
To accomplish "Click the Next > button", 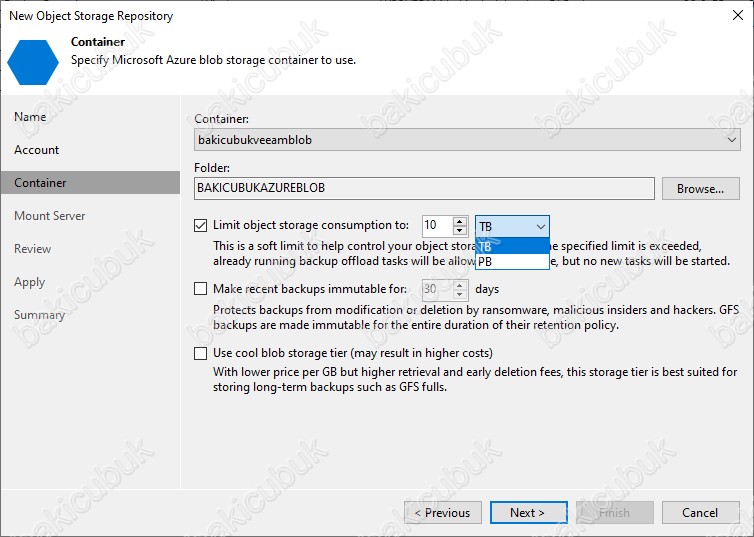I will point(528,512).
